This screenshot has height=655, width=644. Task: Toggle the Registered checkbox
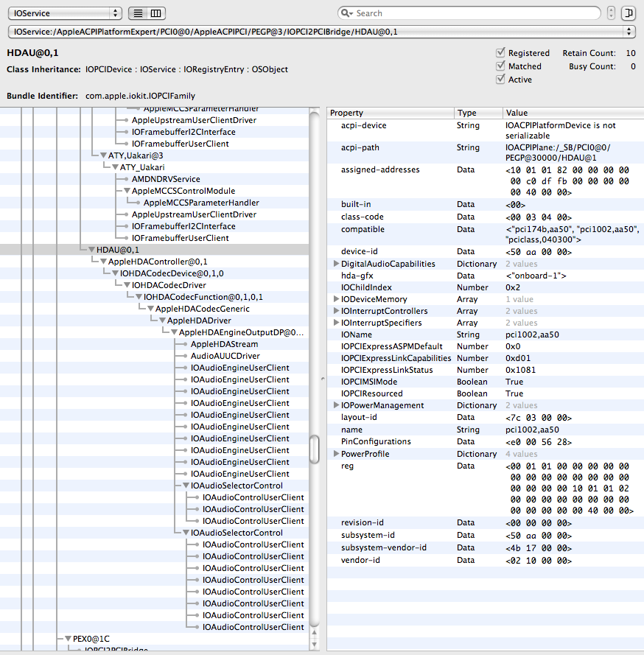pos(500,52)
